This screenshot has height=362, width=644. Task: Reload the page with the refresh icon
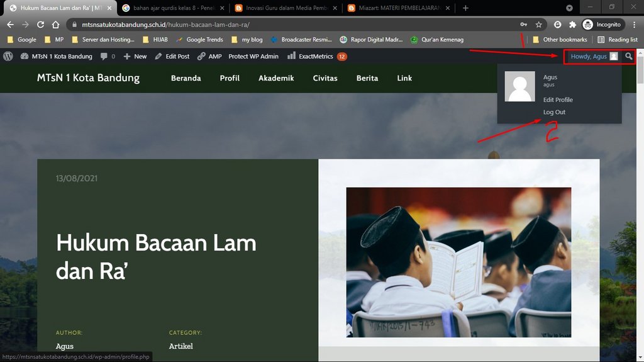(40, 25)
